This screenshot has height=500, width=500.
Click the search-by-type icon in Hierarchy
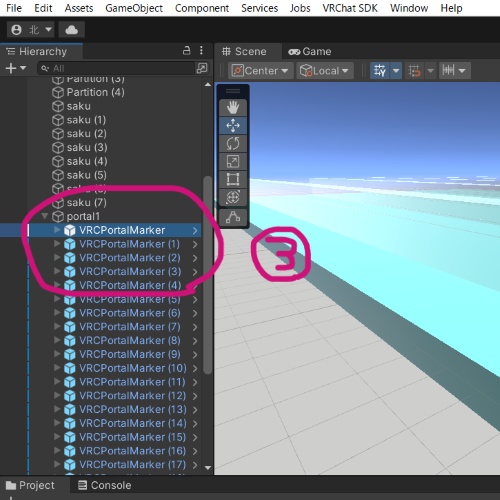pos(202,68)
